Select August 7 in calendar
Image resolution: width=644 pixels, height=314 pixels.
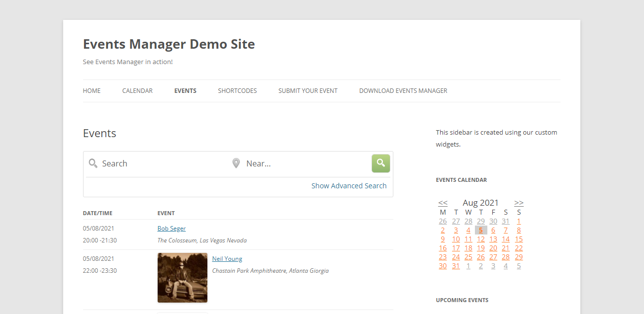[506, 230]
